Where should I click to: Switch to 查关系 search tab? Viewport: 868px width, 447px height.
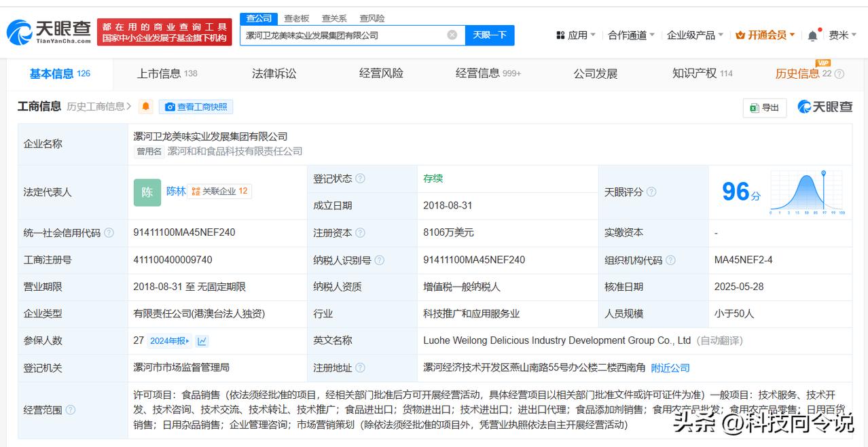tap(334, 18)
